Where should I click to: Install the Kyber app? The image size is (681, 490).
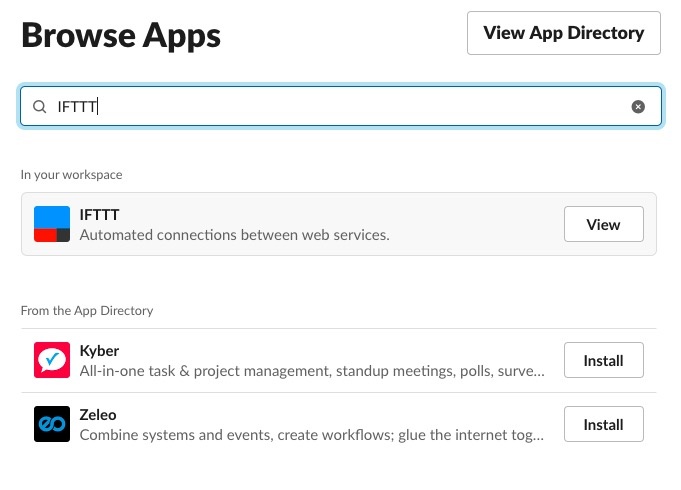pyautogui.click(x=603, y=360)
